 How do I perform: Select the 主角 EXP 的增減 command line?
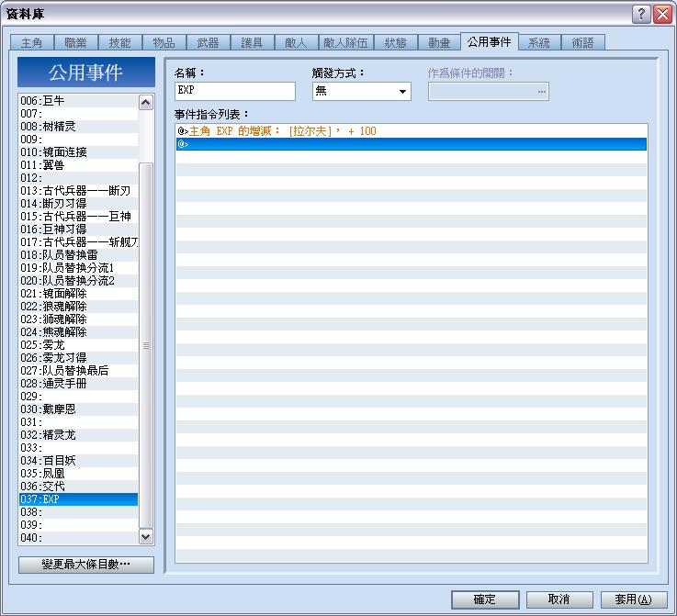point(411,131)
